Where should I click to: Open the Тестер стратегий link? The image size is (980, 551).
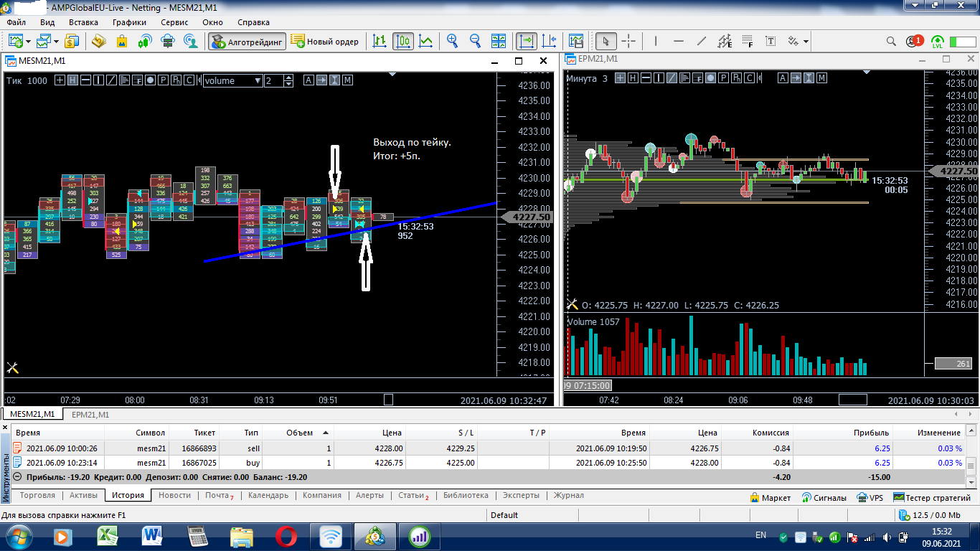[x=933, y=497]
